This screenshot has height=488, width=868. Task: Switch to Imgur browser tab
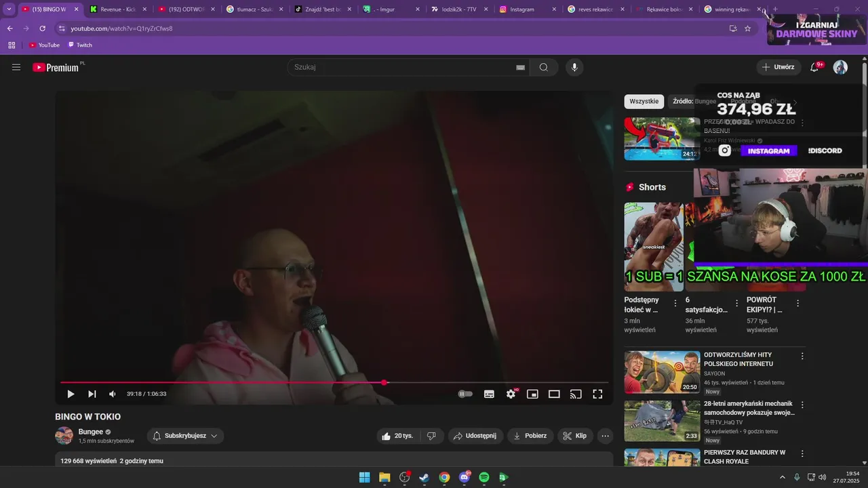tap(391, 9)
